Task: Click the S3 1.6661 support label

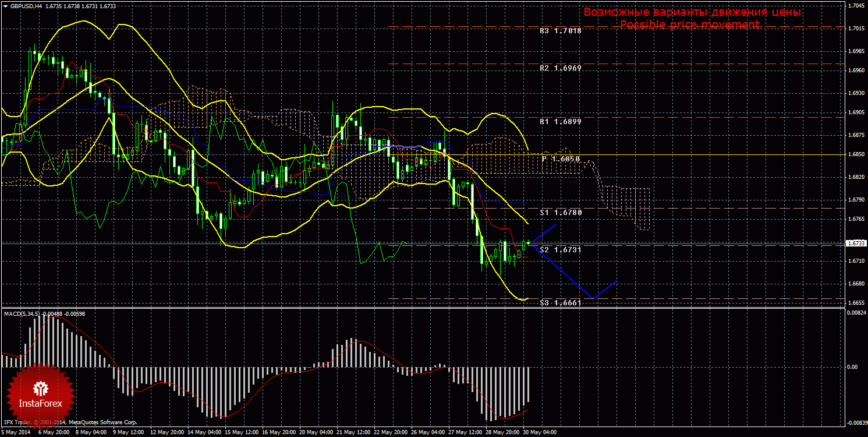Action: (x=561, y=303)
